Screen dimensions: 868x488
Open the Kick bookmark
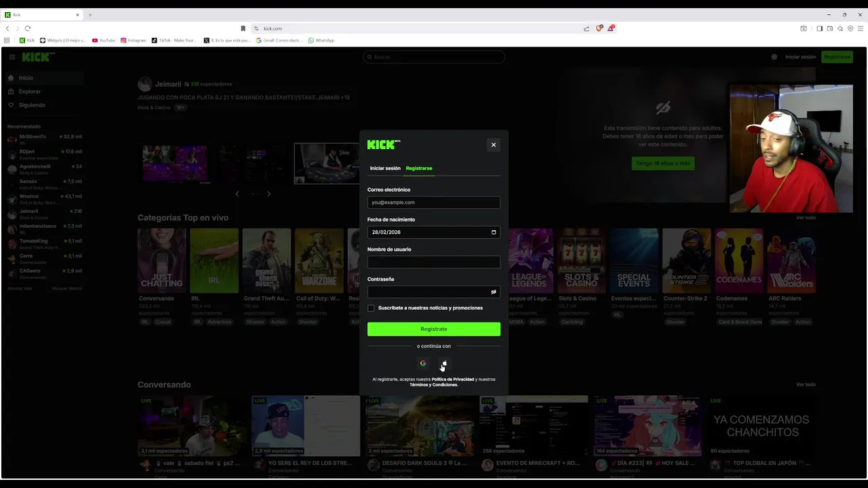[x=27, y=41]
